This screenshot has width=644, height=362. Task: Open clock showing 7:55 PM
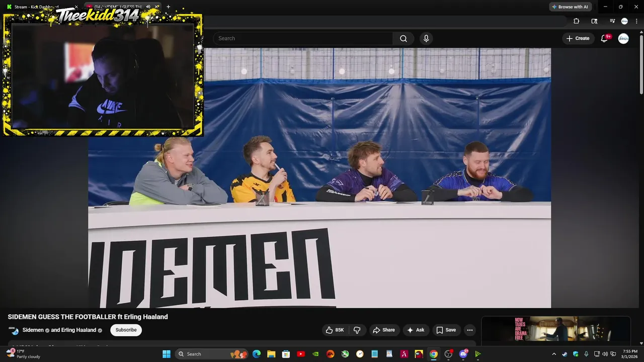pyautogui.click(x=630, y=354)
